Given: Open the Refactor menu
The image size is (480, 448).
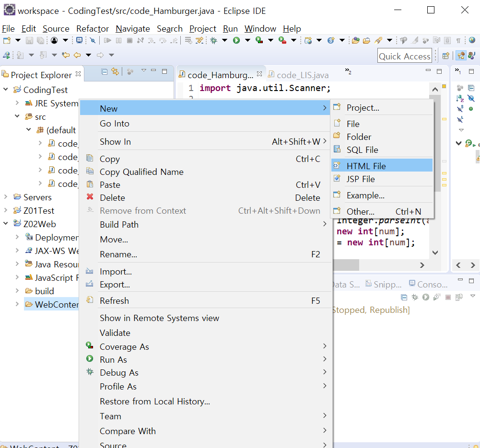Looking at the screenshot, I should coord(93,29).
